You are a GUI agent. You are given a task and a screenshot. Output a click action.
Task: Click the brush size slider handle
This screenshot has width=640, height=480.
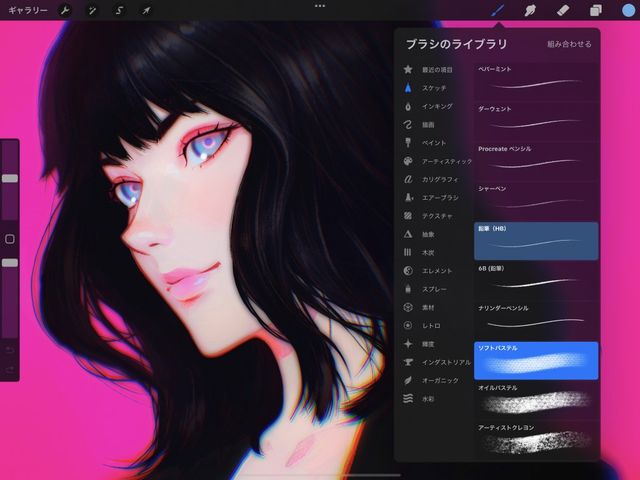[x=10, y=178]
